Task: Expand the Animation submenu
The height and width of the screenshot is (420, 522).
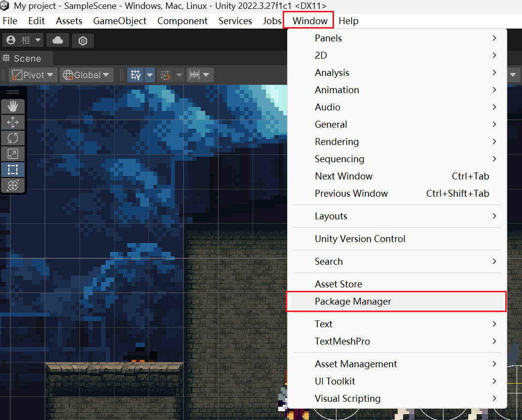Action: 397,90
